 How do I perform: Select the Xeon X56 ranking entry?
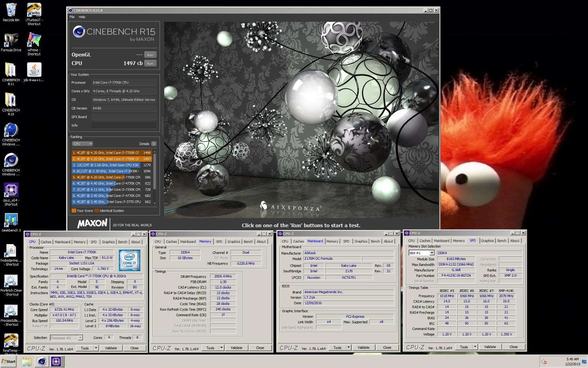[x=112, y=165]
